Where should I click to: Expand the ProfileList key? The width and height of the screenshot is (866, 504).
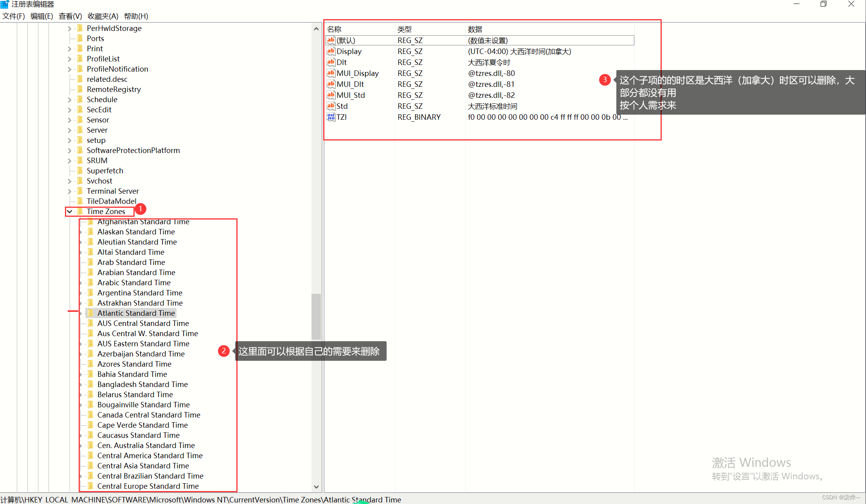point(69,59)
